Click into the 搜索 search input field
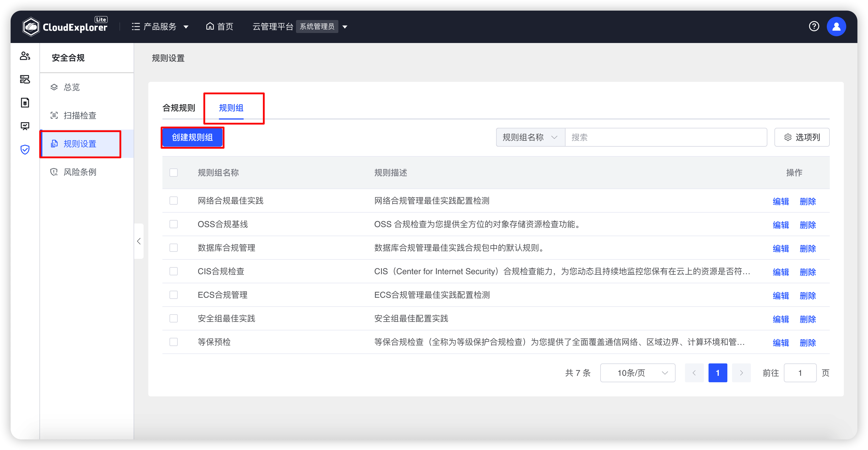The width and height of the screenshot is (868, 450). coord(666,137)
